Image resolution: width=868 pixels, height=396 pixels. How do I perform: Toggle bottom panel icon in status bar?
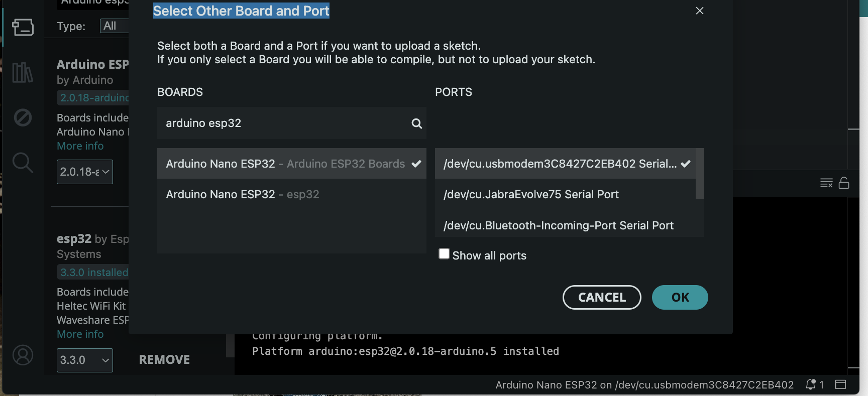[840, 385]
